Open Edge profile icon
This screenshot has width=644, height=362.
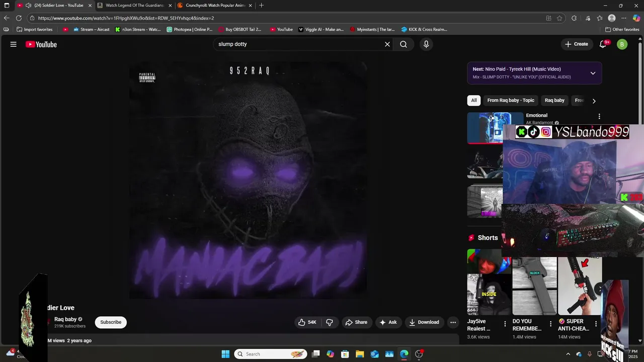[x=612, y=18]
